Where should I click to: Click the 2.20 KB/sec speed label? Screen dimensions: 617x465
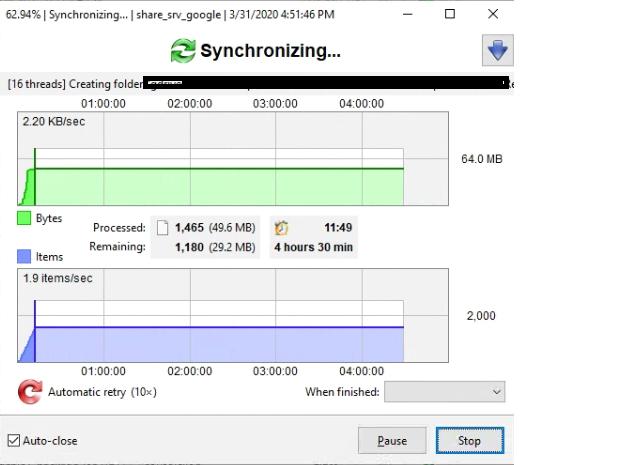coord(54,121)
